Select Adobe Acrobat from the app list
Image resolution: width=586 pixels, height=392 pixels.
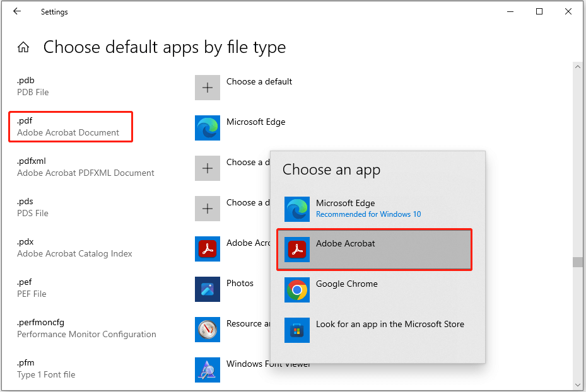point(375,250)
